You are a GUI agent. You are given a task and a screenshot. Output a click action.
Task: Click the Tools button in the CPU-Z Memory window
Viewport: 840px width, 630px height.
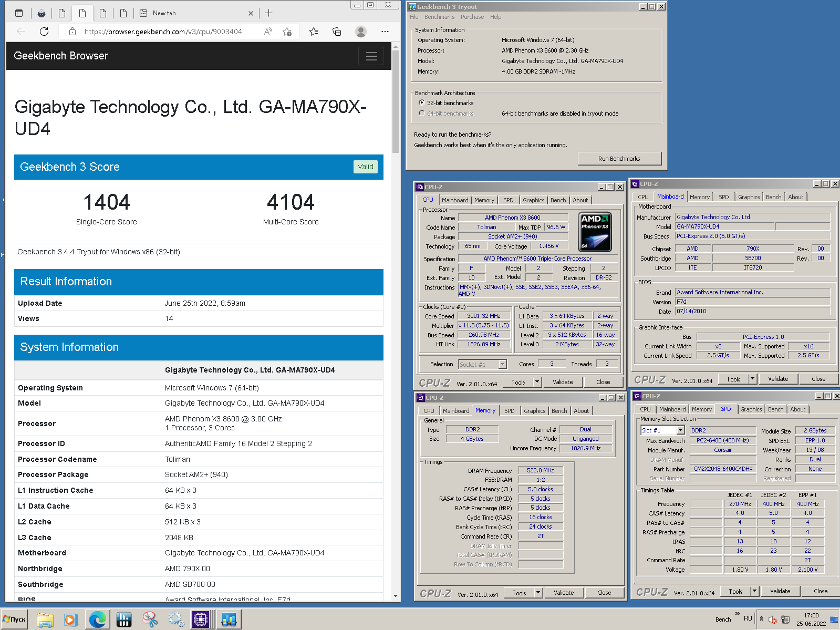click(519, 593)
